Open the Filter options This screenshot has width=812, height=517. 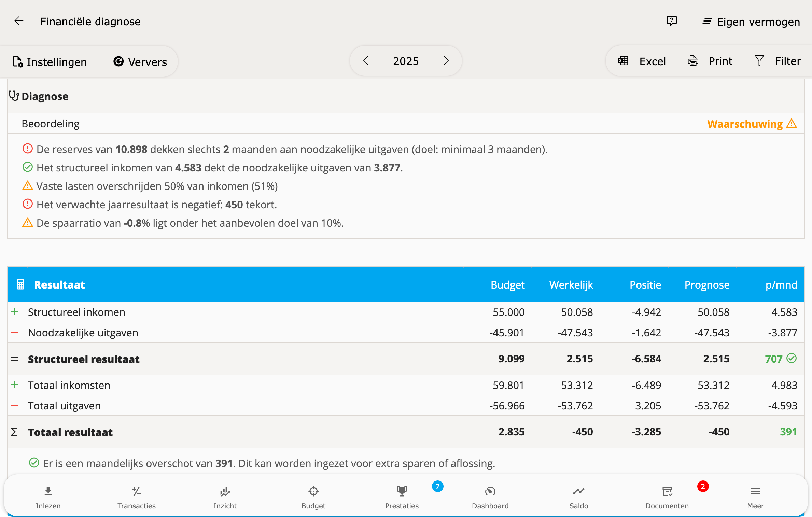coord(778,61)
